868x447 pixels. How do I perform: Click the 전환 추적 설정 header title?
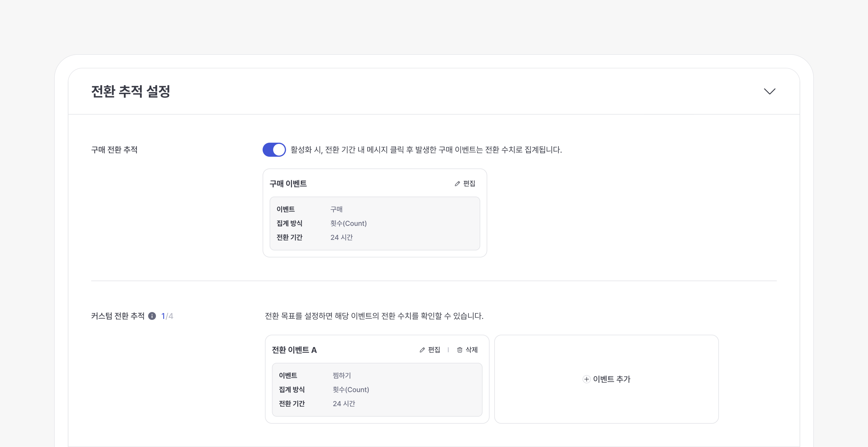click(130, 91)
